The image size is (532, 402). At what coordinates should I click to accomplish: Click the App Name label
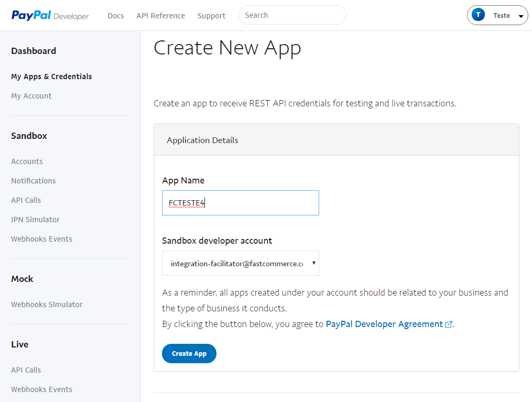pos(183,180)
